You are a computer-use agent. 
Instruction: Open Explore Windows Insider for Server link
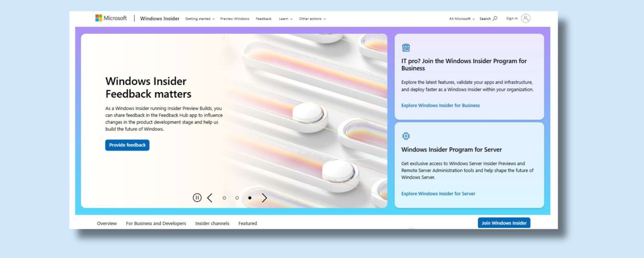[x=438, y=194]
